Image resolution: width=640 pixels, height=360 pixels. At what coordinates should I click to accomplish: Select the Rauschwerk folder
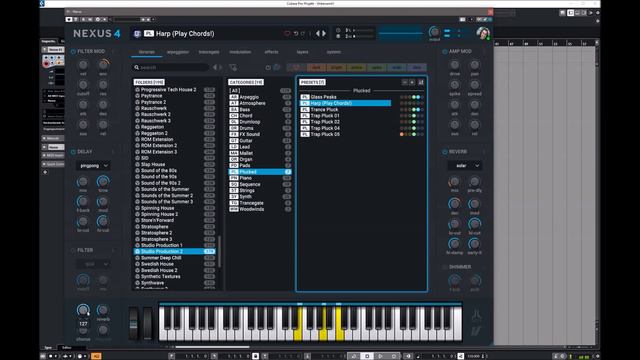[174, 108]
